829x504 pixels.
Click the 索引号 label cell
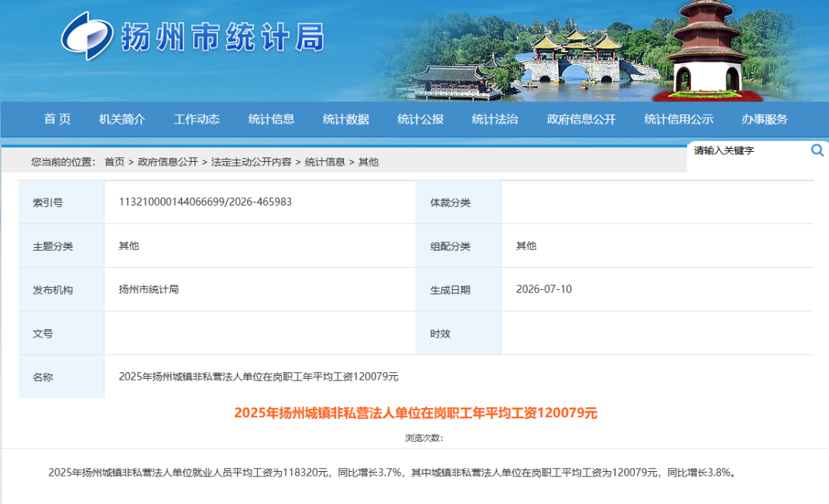coord(61,203)
